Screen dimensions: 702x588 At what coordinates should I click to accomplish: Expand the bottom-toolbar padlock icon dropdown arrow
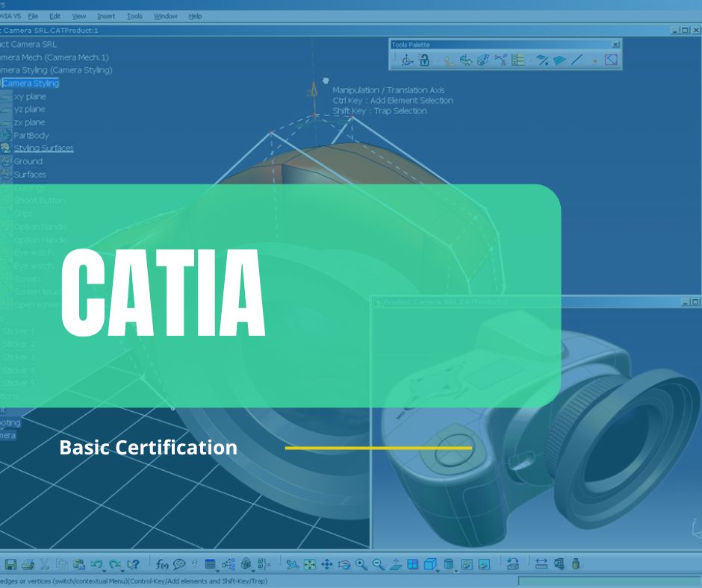(x=253, y=570)
